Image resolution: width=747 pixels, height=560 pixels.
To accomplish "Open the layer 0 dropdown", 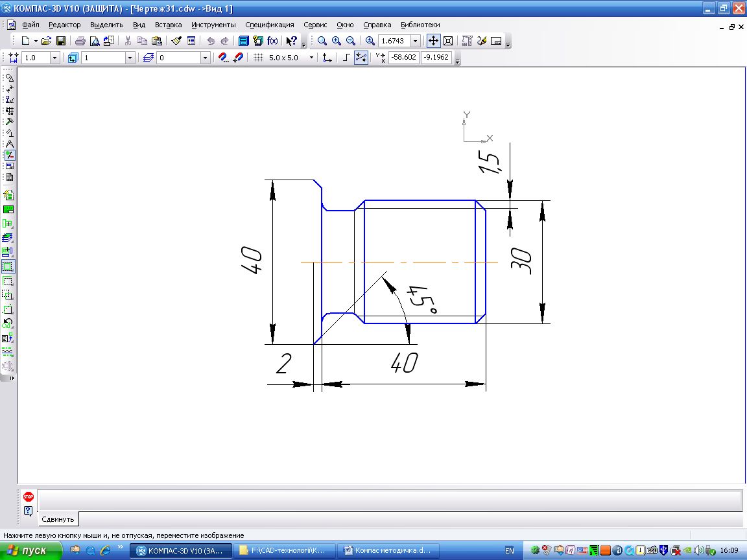I will point(206,58).
